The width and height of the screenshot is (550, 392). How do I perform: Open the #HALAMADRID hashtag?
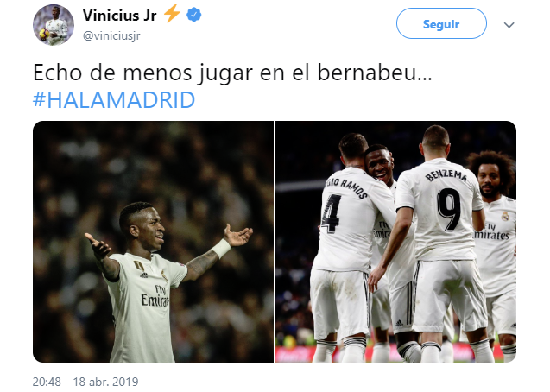coord(114,100)
